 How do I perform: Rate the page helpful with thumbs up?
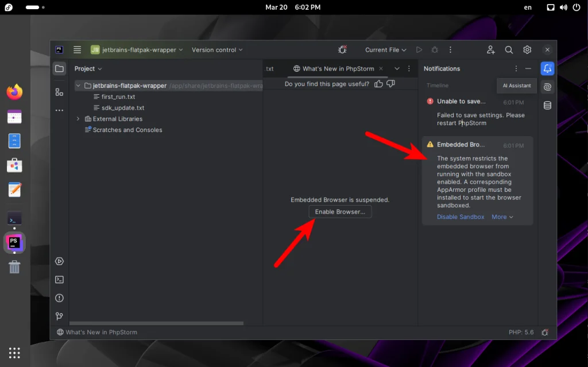coord(378,83)
